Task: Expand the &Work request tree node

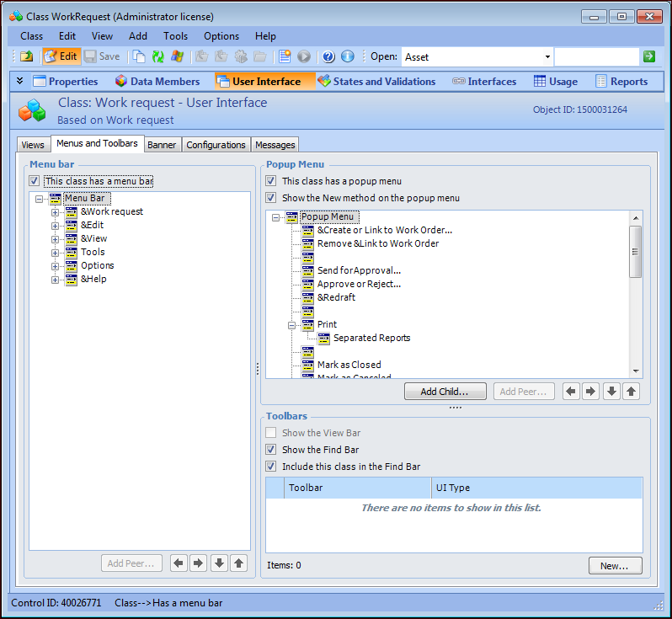Action: coord(56,212)
